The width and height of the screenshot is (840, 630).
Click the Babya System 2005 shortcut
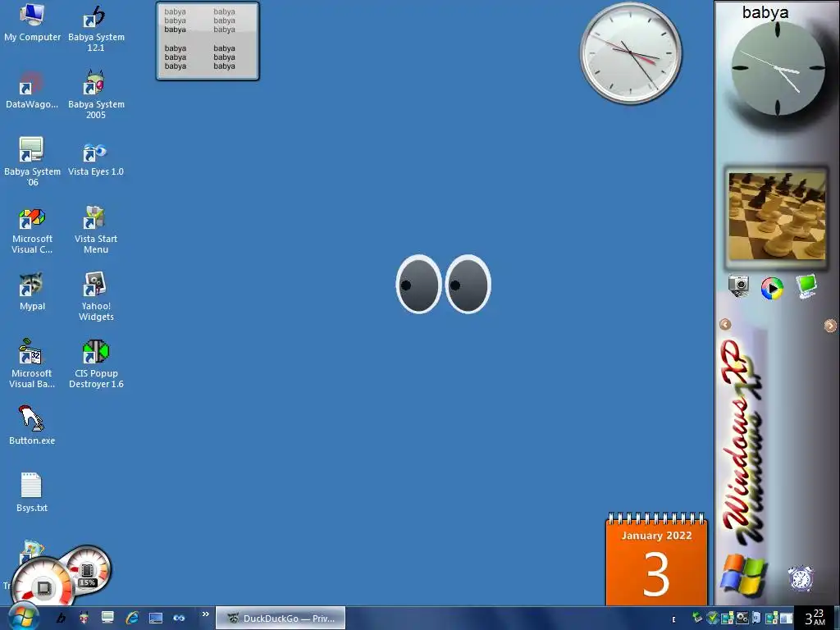[96, 95]
